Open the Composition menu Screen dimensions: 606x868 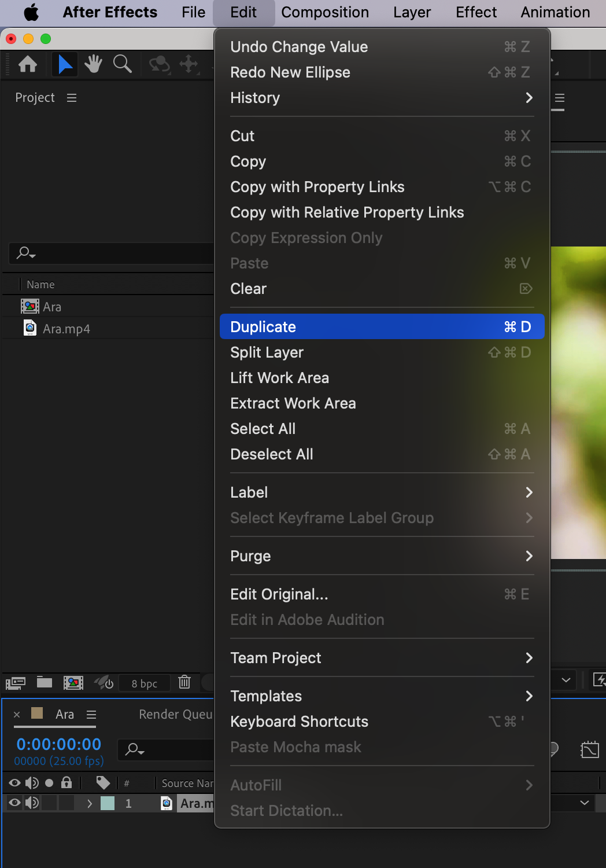[325, 12]
